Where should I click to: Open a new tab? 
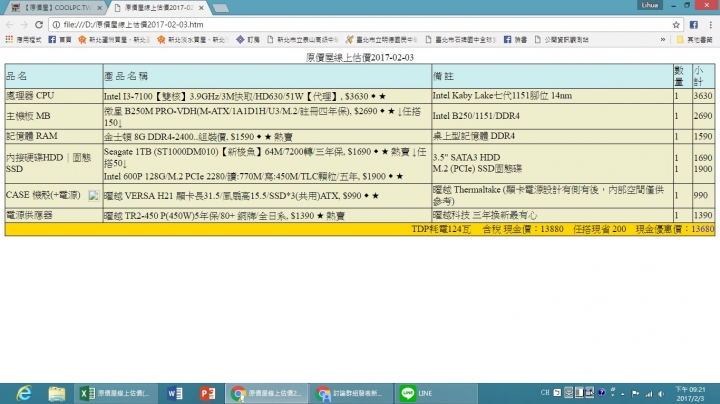(221, 8)
